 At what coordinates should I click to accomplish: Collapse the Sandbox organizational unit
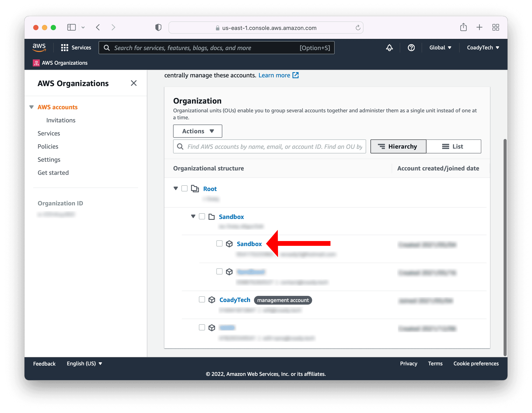[193, 216]
